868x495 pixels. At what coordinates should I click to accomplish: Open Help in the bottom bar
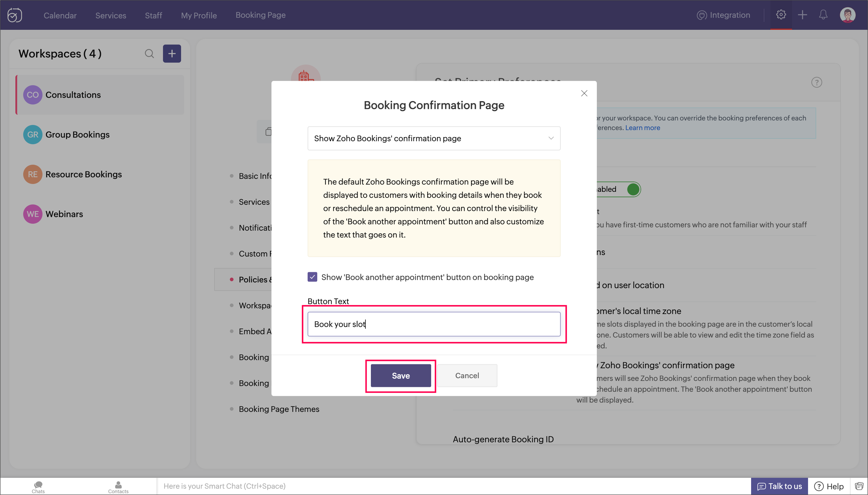point(829,486)
